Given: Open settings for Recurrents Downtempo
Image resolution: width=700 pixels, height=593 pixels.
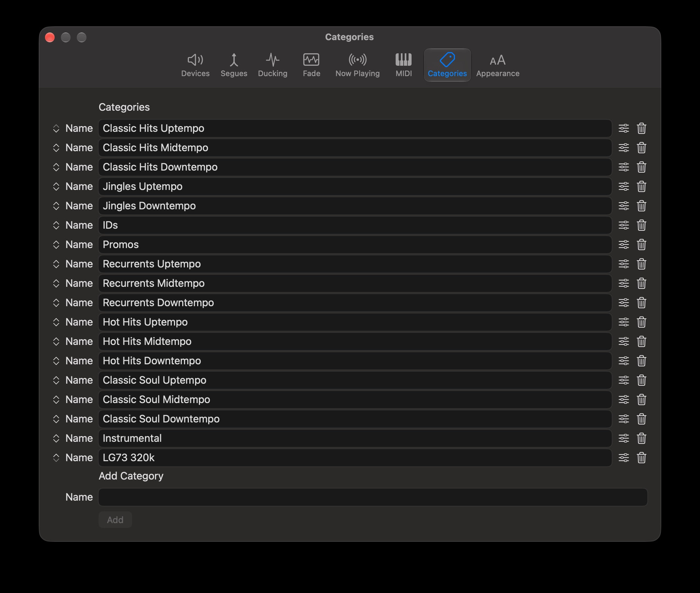Looking at the screenshot, I should pyautogui.click(x=624, y=303).
